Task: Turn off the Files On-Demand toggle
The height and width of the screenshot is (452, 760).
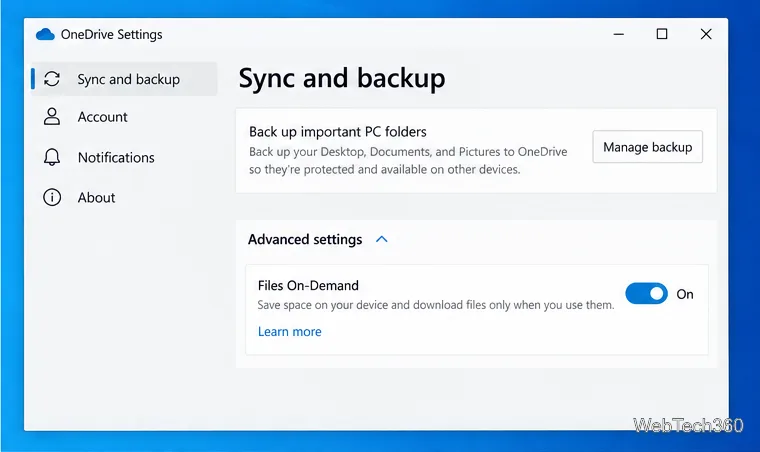Action: point(647,294)
